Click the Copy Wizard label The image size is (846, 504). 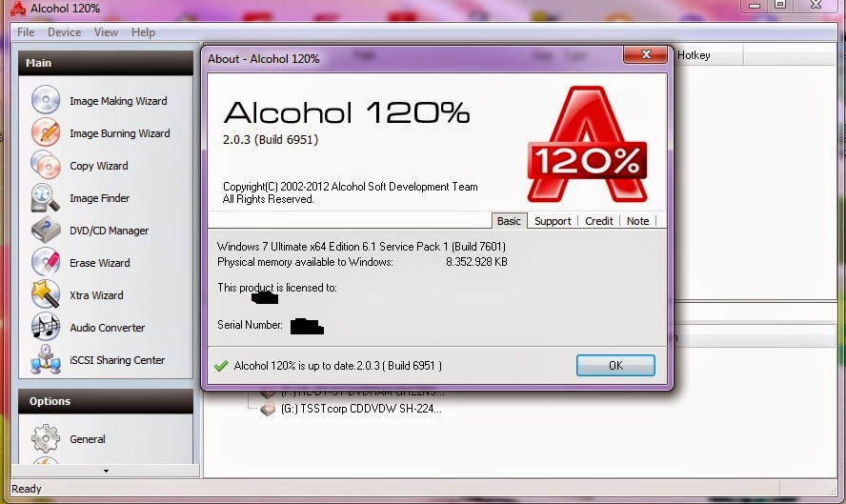coord(99,166)
